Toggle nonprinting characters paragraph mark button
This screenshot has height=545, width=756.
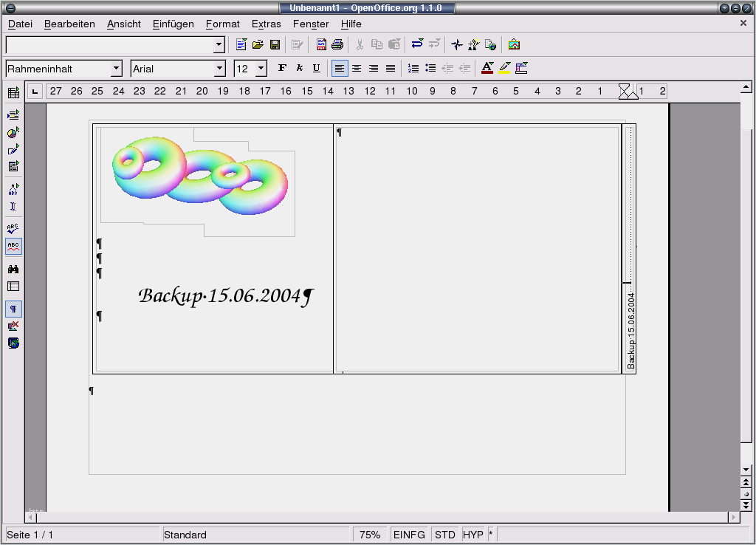(x=13, y=309)
